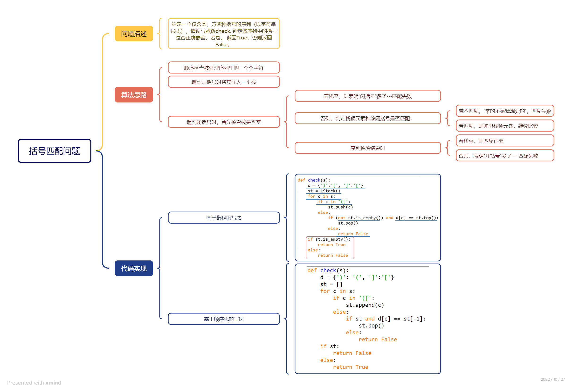
Task: Select the 基于顺序栈的写法 subtopic
Action: click(x=223, y=319)
